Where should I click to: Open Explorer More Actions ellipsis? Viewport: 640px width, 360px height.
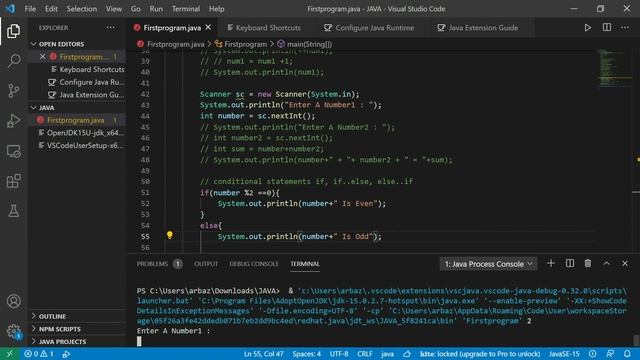pyautogui.click(x=111, y=28)
